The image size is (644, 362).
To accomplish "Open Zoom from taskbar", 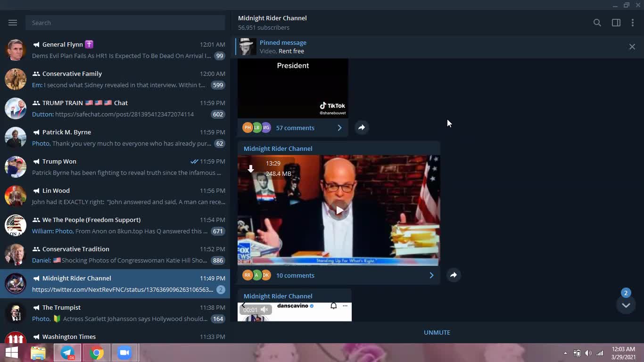I will coord(124,353).
